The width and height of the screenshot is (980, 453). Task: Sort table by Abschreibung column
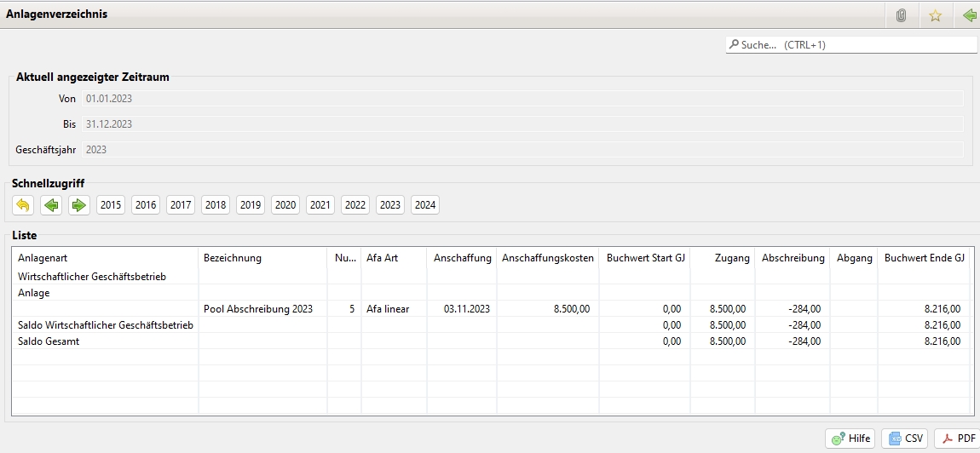pyautogui.click(x=793, y=258)
